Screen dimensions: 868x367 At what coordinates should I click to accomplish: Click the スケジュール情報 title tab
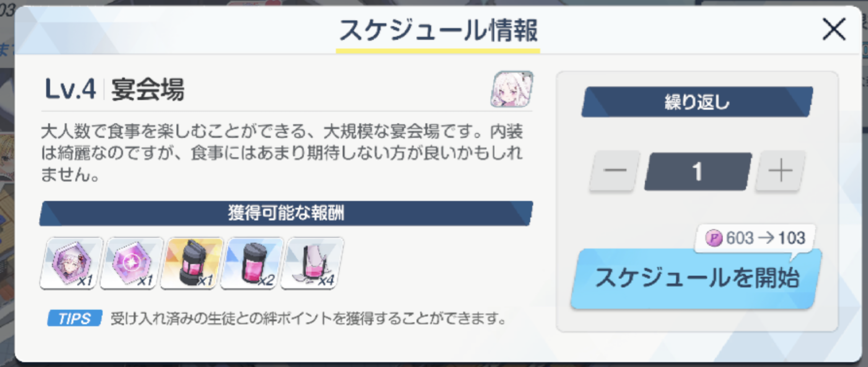click(438, 32)
